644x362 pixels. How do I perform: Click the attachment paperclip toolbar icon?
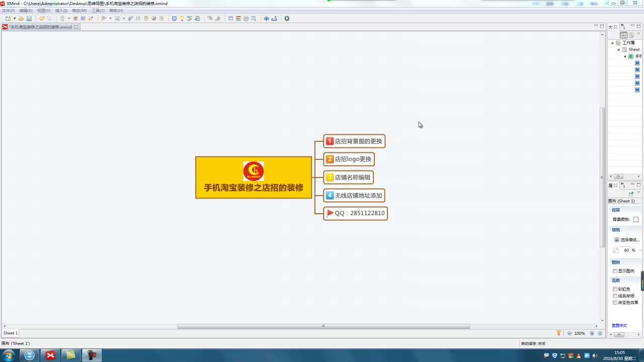click(130, 19)
